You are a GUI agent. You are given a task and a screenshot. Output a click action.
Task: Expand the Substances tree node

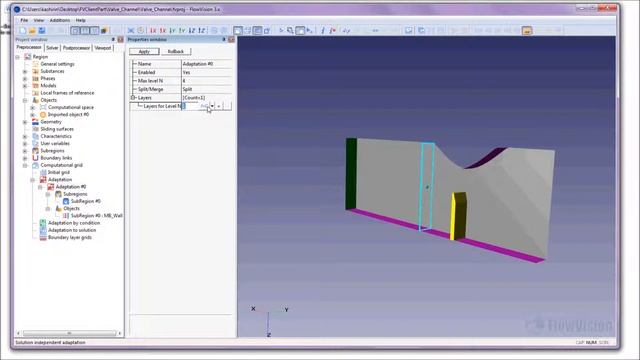pos(25,71)
